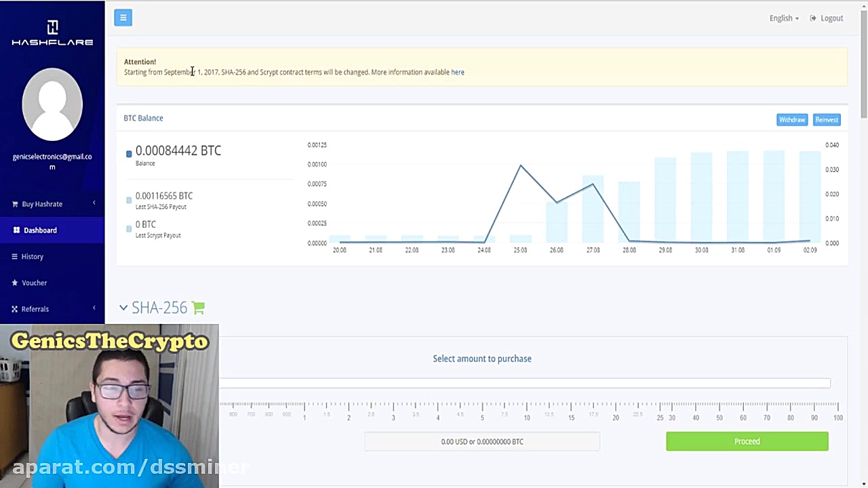This screenshot has height=488, width=868.
Task: Click the '0.00 USD or 0.00000000 BTC' field
Action: (482, 441)
